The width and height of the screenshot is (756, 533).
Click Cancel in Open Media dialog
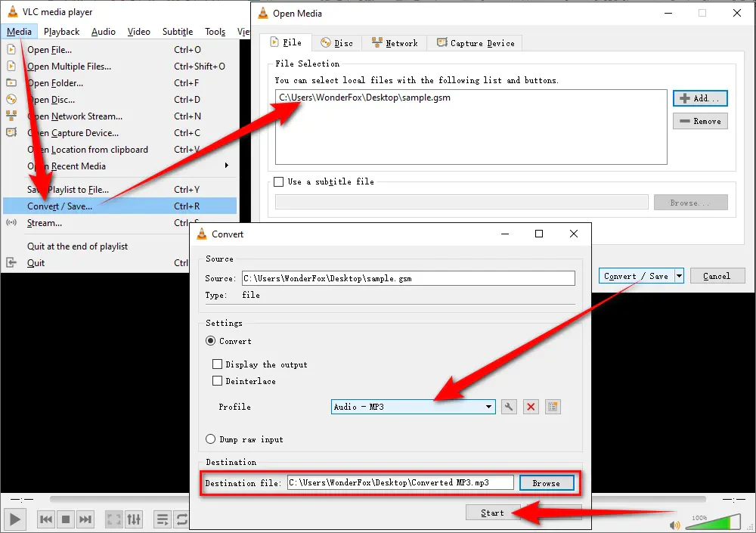[x=717, y=276]
